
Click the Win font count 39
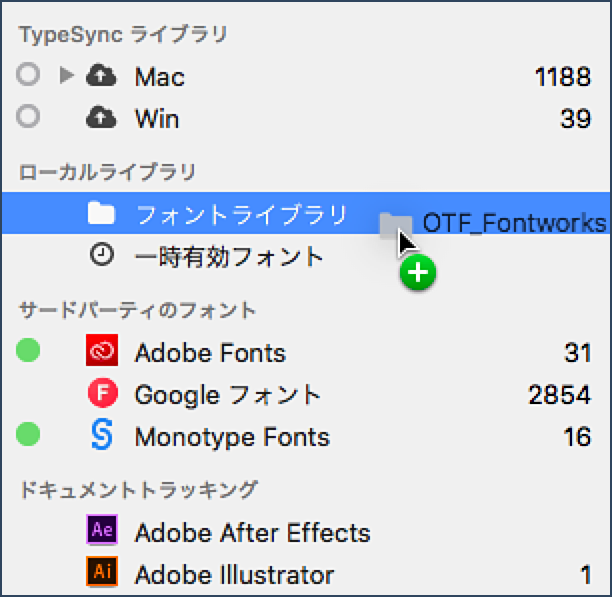[x=575, y=119]
